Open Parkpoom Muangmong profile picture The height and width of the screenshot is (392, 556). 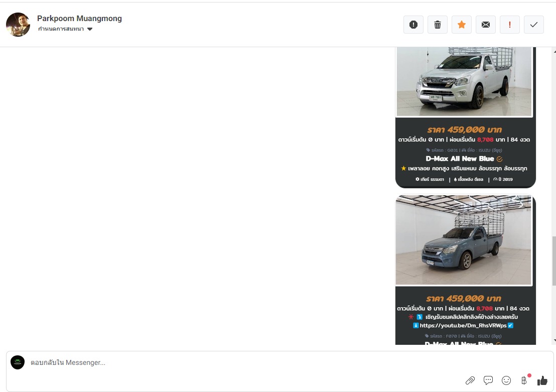(x=18, y=25)
